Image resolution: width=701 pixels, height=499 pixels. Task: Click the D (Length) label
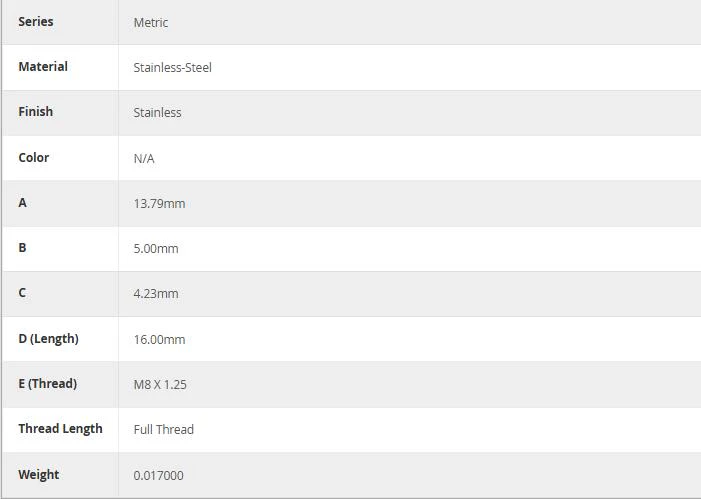48,338
